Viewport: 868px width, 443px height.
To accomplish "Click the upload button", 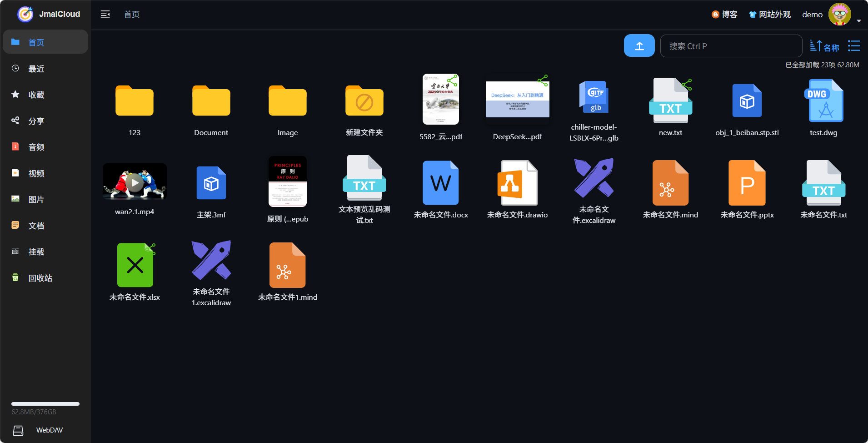I will pyautogui.click(x=639, y=46).
